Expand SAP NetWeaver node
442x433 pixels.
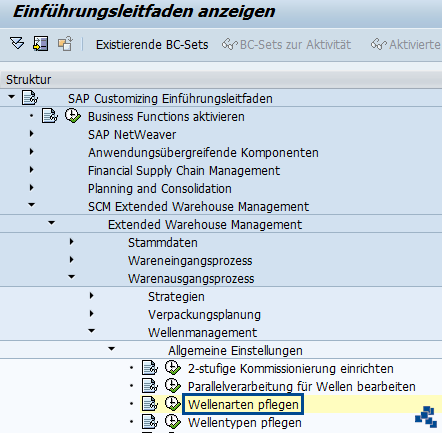32,134
